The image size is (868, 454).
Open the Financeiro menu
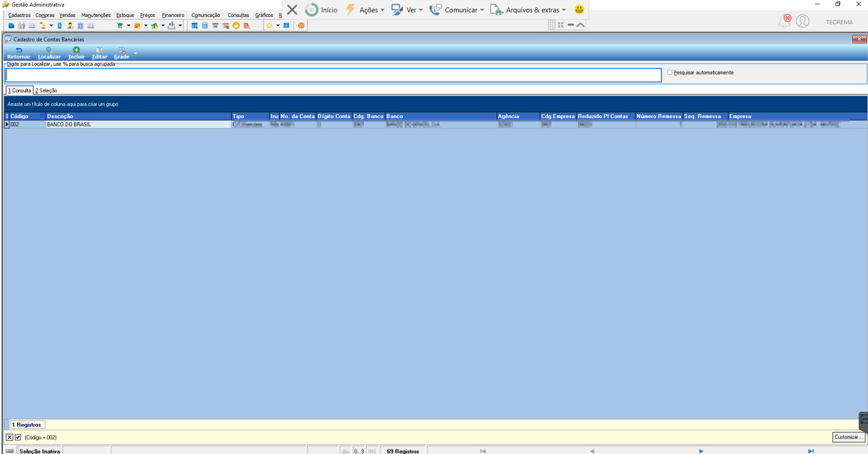click(x=173, y=15)
